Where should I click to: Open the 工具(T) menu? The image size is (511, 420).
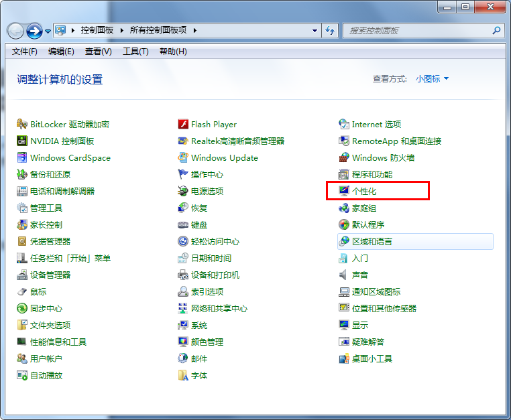click(x=135, y=52)
